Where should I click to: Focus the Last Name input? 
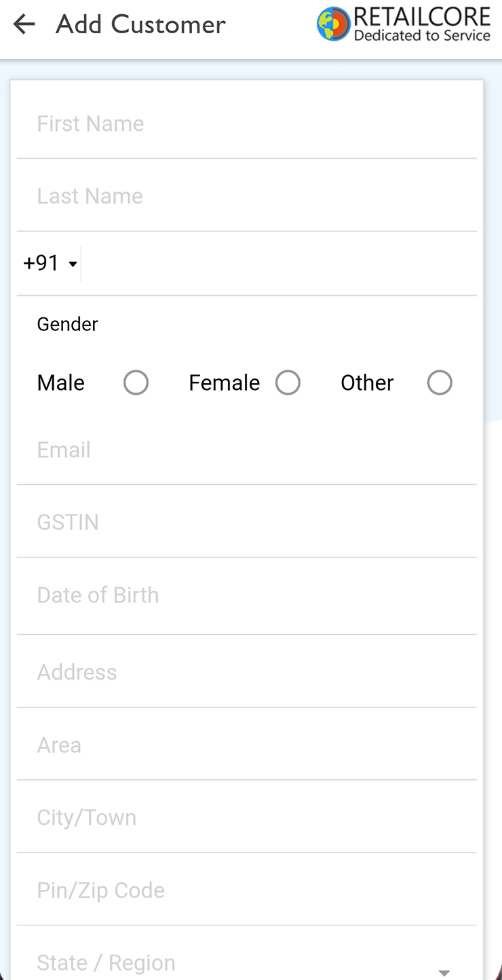[x=247, y=196]
